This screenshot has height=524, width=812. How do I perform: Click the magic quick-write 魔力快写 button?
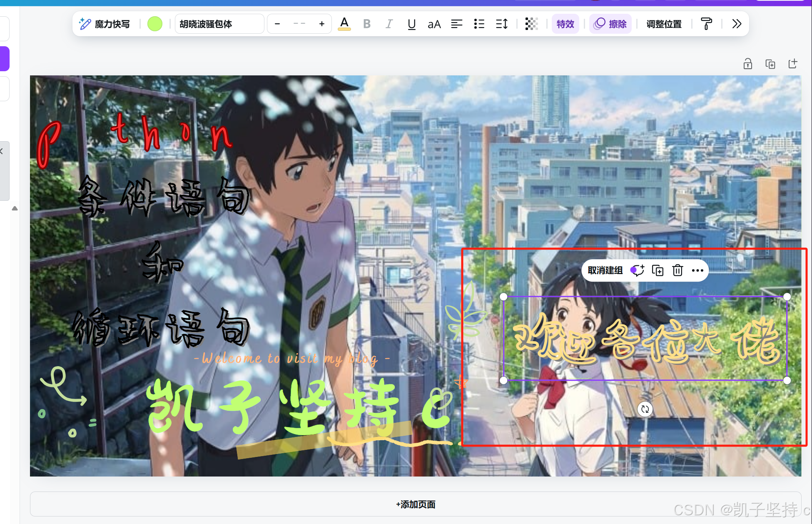click(105, 24)
